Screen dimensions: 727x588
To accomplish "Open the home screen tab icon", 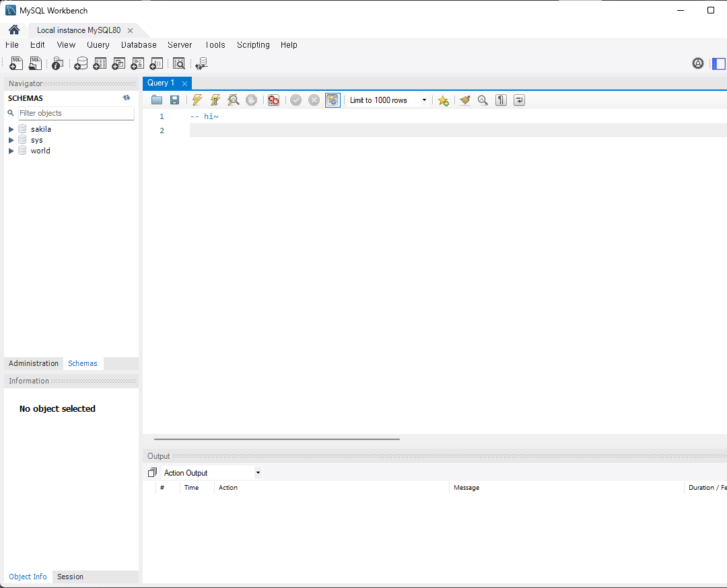I will (14, 30).
